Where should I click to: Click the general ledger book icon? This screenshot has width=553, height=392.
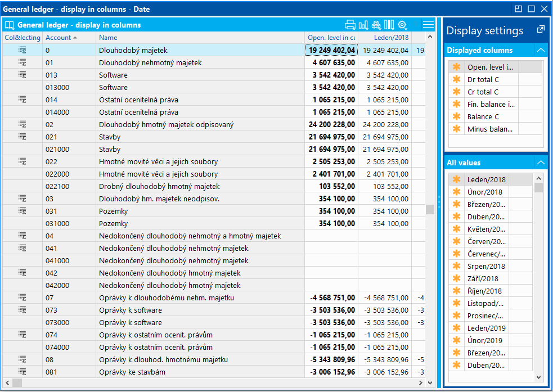[10, 25]
